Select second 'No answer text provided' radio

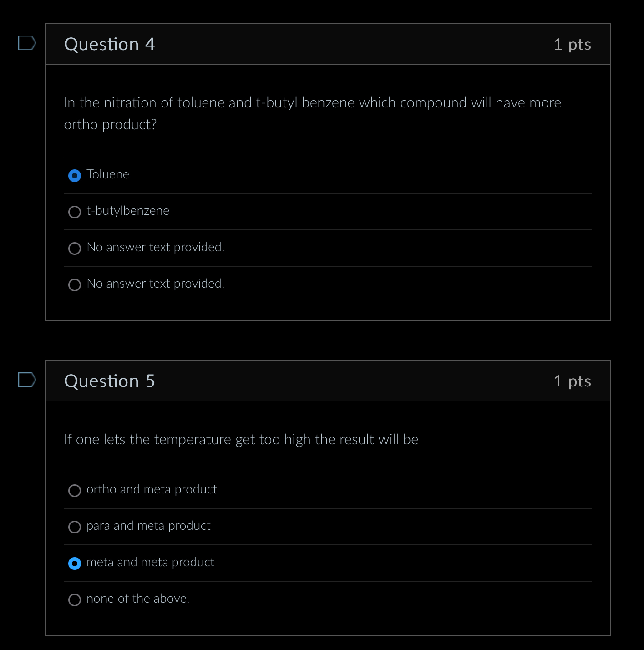click(x=75, y=284)
